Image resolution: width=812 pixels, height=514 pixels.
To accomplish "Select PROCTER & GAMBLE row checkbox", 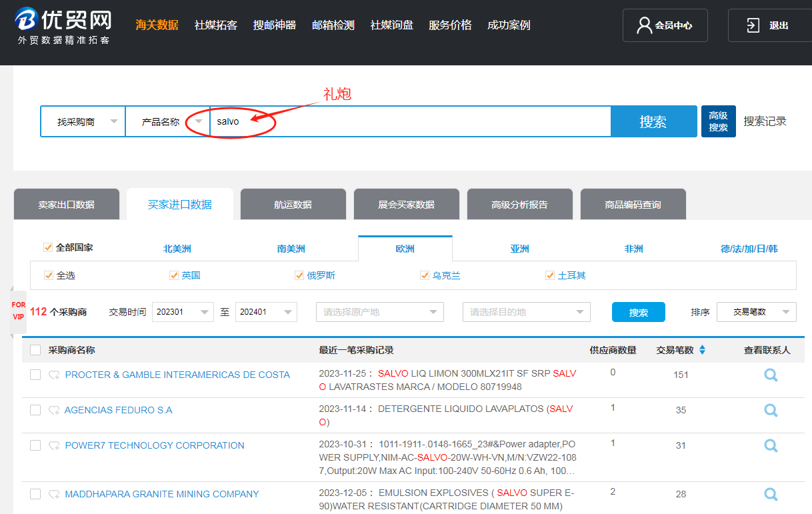I will (35, 375).
